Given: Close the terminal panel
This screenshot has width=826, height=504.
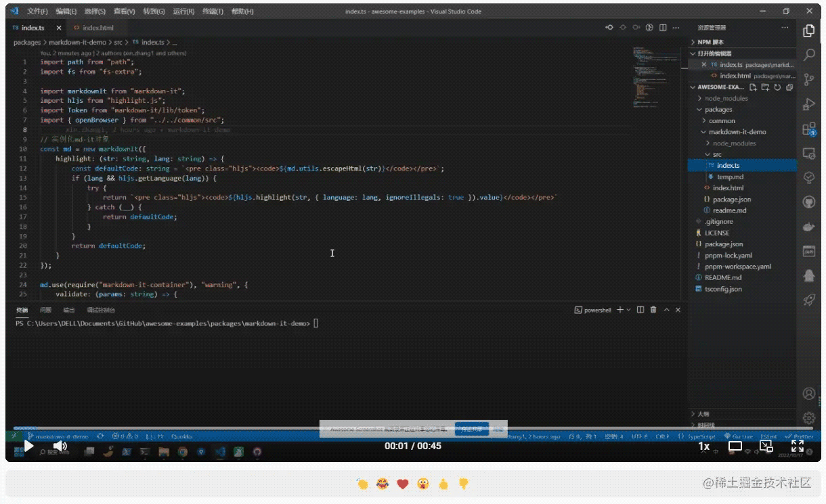Looking at the screenshot, I should click(678, 310).
